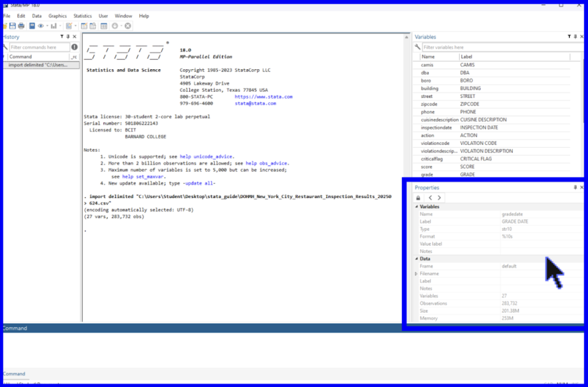Open the Data menu
Image resolution: width=588 pixels, height=387 pixels.
[x=37, y=16]
